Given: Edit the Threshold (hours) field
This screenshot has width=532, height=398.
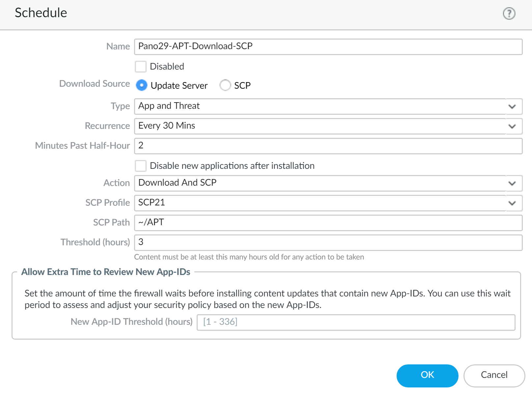Looking at the screenshot, I should point(328,242).
